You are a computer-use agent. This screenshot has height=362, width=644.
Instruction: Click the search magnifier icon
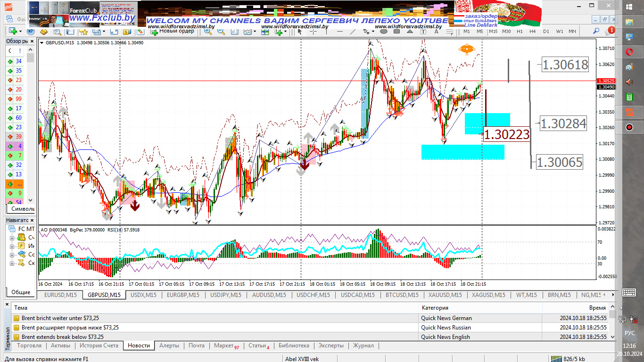pyautogui.click(x=596, y=31)
